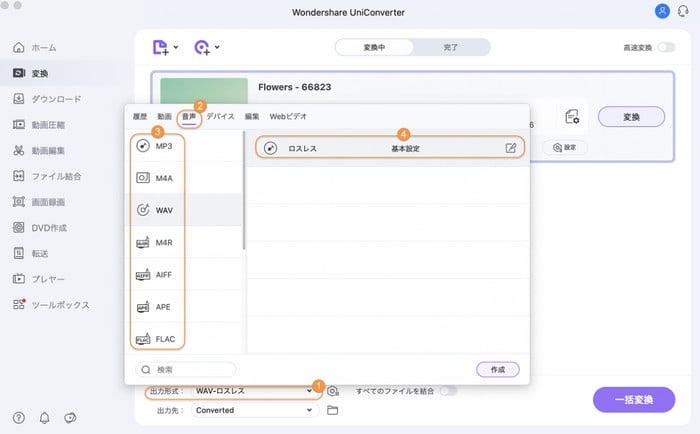The width and height of the screenshot is (700, 434).
Task: Select the audio (音声) format tab
Action: (189, 117)
